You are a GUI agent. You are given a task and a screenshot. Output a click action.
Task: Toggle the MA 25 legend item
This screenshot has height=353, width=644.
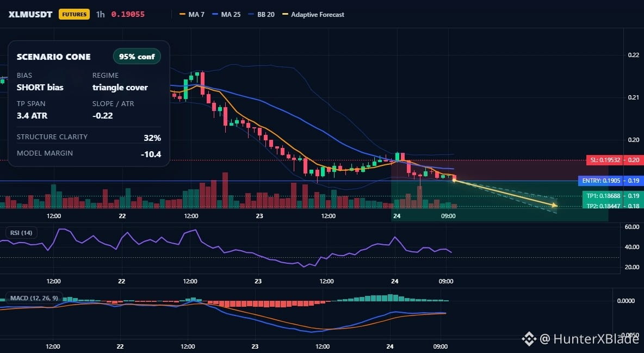[226, 14]
